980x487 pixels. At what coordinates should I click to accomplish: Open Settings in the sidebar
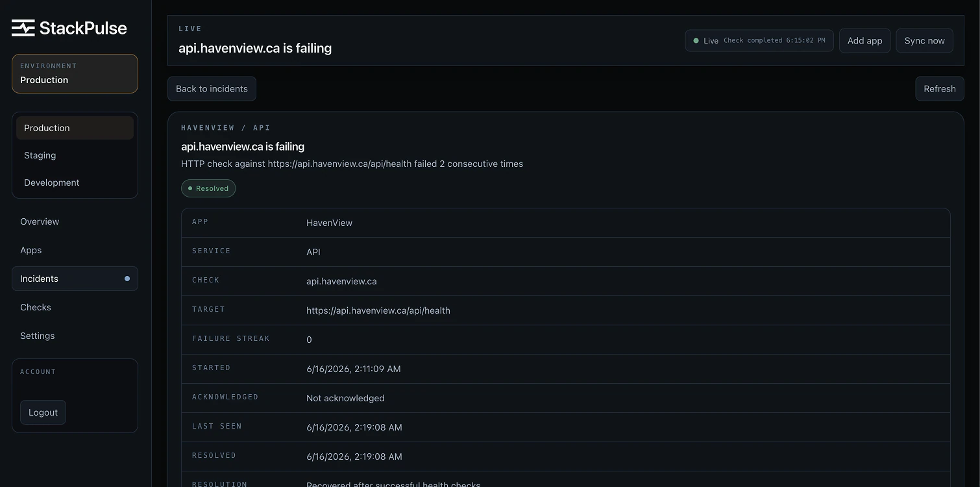pos(75,336)
